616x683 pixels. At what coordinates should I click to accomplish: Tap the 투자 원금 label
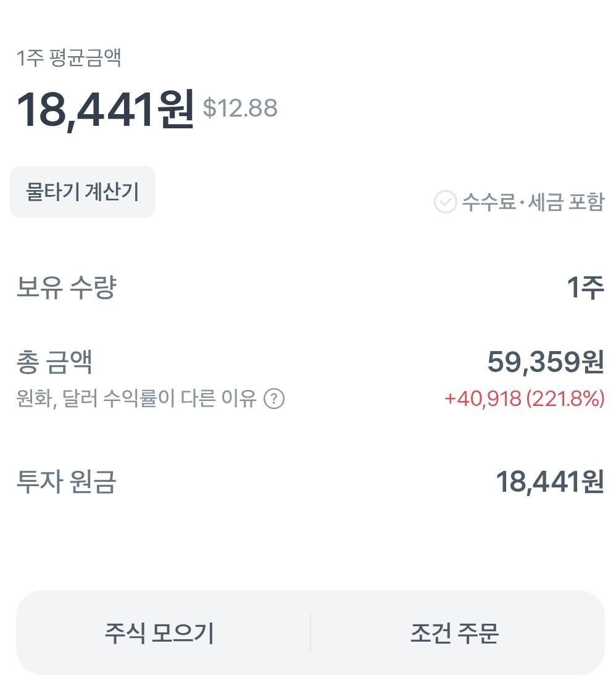click(66, 481)
